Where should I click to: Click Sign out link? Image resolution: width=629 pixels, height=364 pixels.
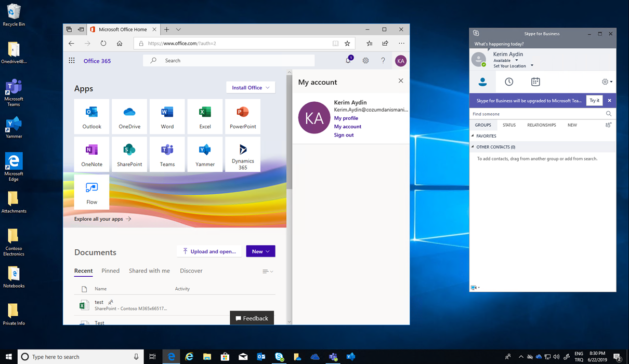pyautogui.click(x=344, y=135)
